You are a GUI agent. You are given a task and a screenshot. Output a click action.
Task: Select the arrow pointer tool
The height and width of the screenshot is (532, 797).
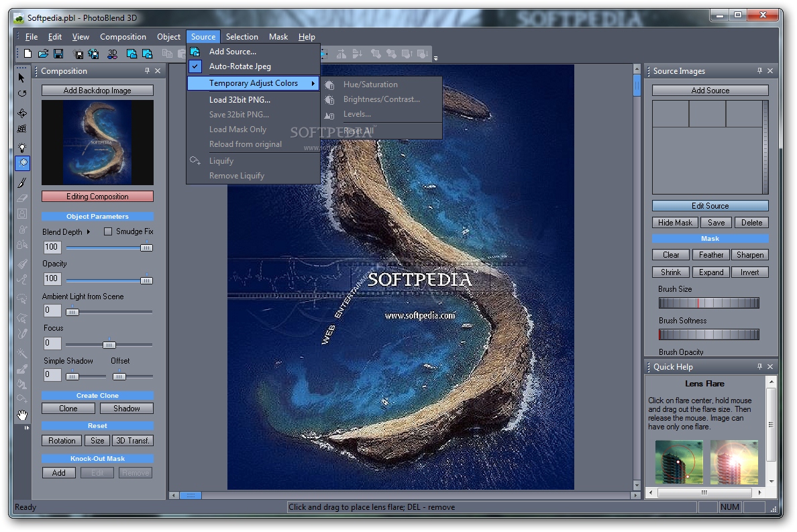pyautogui.click(x=21, y=78)
